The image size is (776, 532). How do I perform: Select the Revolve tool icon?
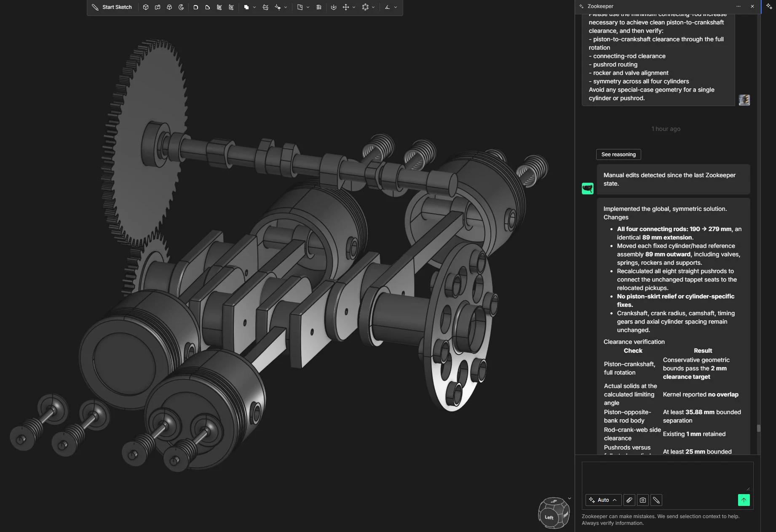pos(181,7)
